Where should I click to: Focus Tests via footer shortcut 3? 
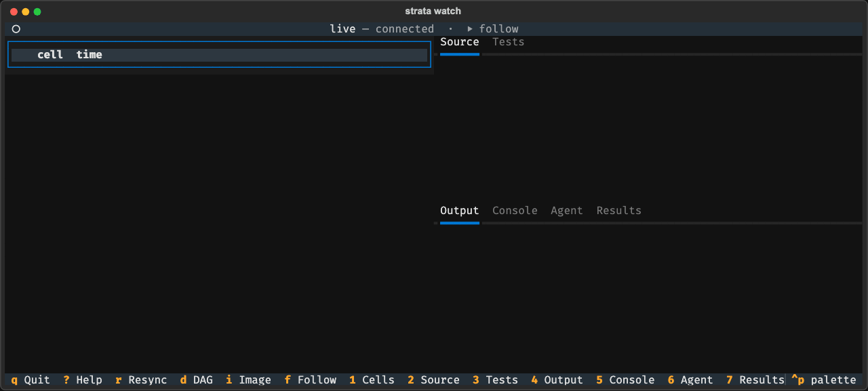click(x=496, y=380)
